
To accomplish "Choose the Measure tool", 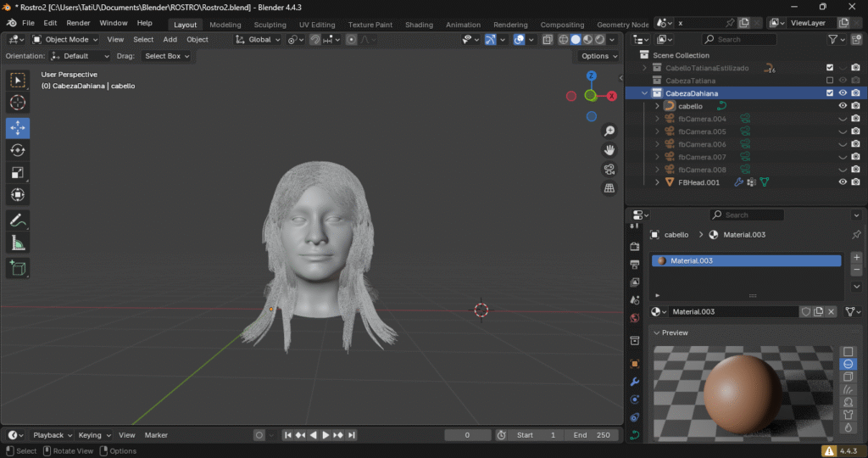I will point(18,243).
